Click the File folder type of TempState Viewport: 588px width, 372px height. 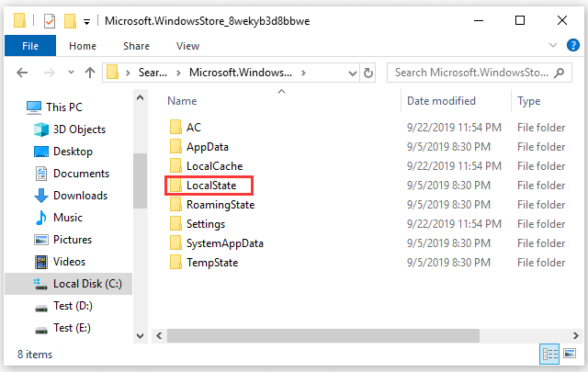pyautogui.click(x=541, y=263)
